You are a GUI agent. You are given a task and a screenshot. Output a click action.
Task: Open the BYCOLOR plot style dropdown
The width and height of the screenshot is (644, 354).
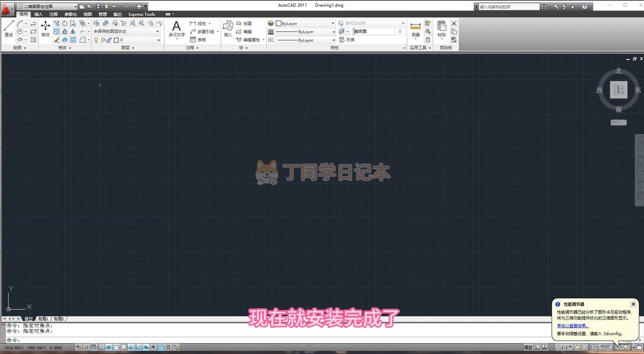tap(375, 23)
